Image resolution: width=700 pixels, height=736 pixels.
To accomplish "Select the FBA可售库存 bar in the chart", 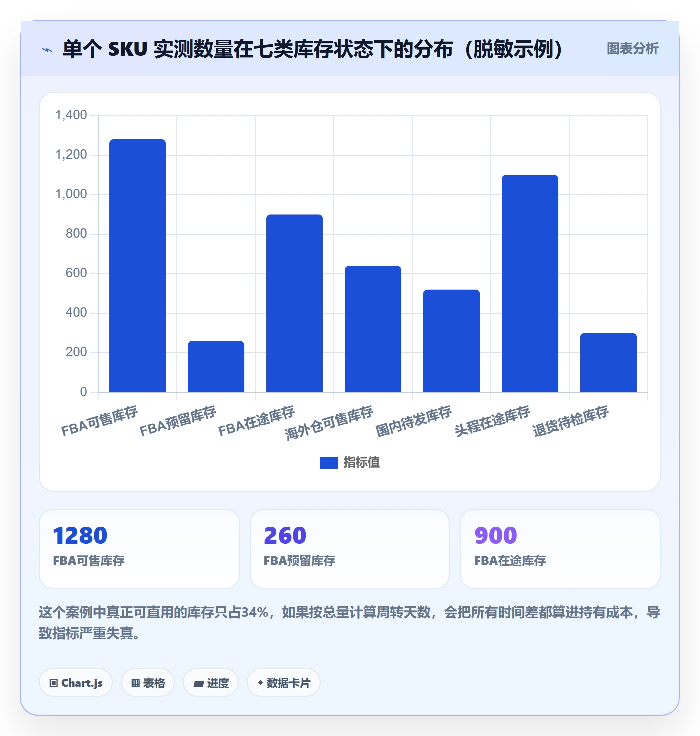I will [137, 266].
